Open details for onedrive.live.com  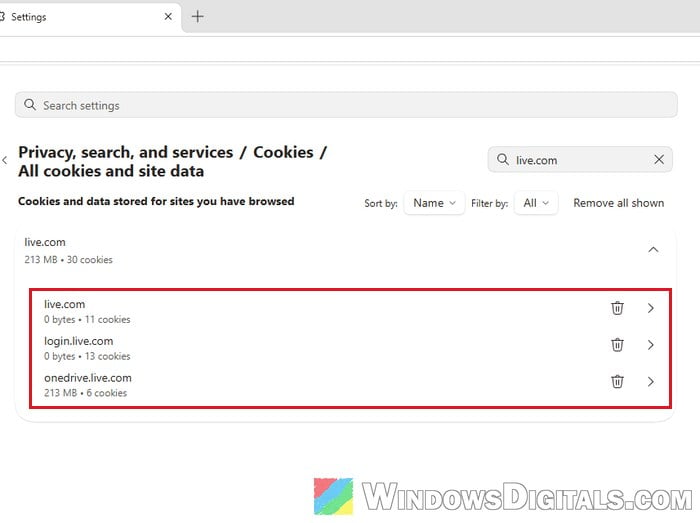click(x=651, y=382)
